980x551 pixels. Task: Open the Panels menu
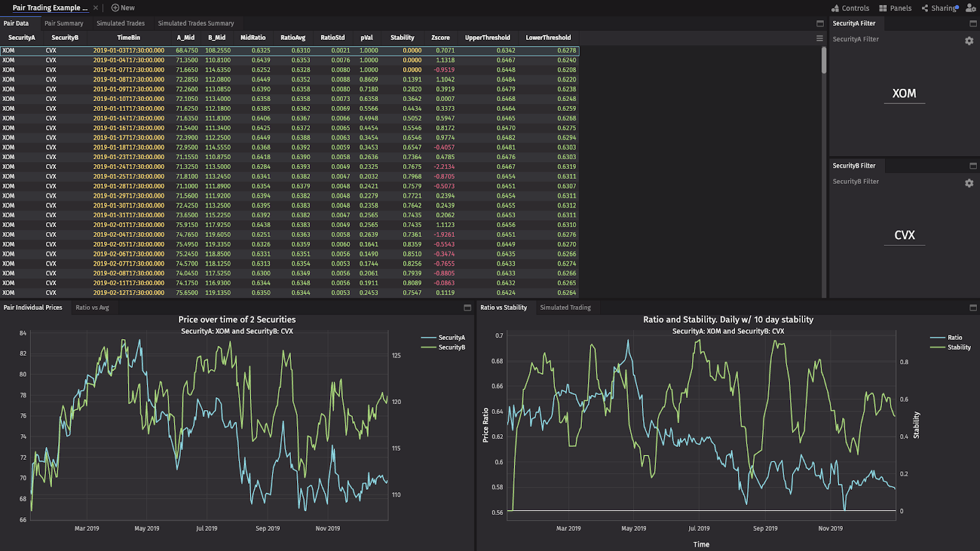point(895,8)
